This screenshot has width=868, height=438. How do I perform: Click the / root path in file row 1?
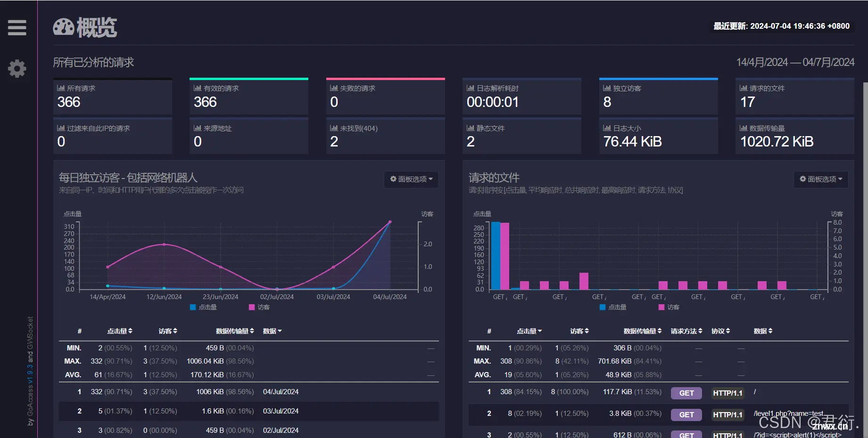coord(755,392)
